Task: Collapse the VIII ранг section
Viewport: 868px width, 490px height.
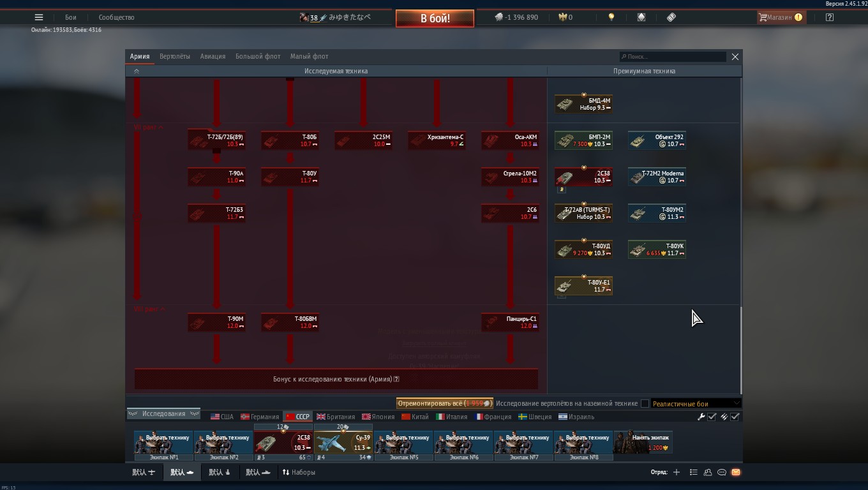Action: pos(149,309)
